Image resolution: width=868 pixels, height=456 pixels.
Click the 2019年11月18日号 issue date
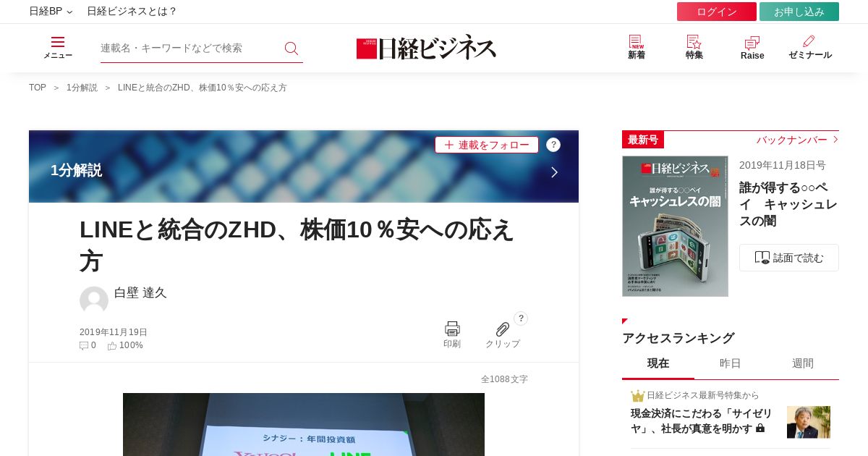[x=783, y=165]
